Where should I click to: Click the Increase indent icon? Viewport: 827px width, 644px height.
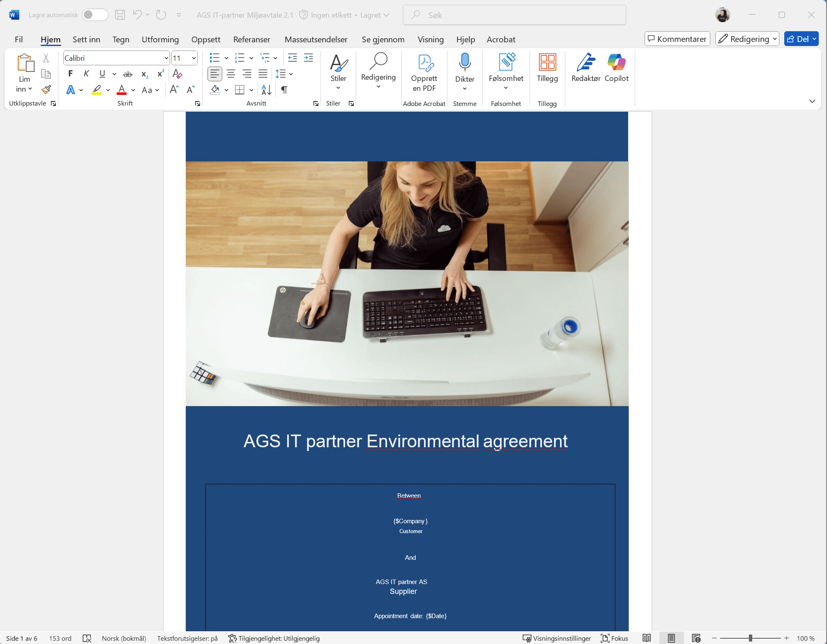point(309,58)
